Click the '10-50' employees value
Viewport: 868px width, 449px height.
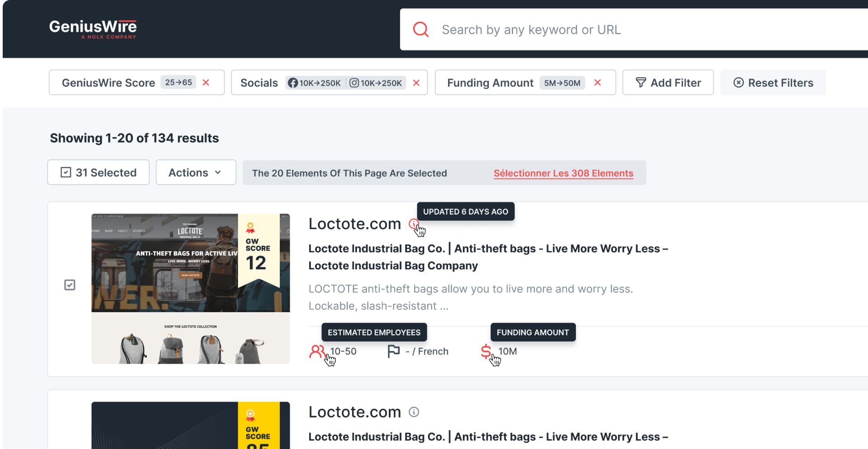[x=343, y=351]
